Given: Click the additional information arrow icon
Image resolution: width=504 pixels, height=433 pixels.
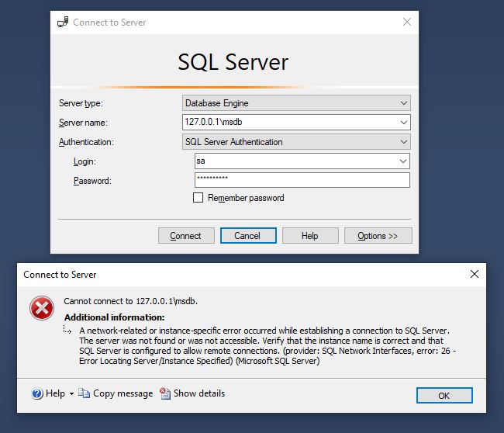Looking at the screenshot, I should [67, 330].
